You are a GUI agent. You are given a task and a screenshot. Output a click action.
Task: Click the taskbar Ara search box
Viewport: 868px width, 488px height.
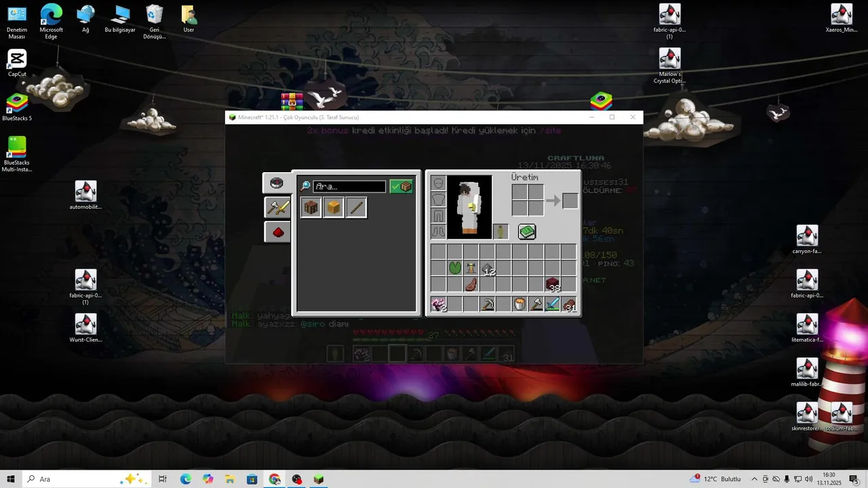point(87,479)
